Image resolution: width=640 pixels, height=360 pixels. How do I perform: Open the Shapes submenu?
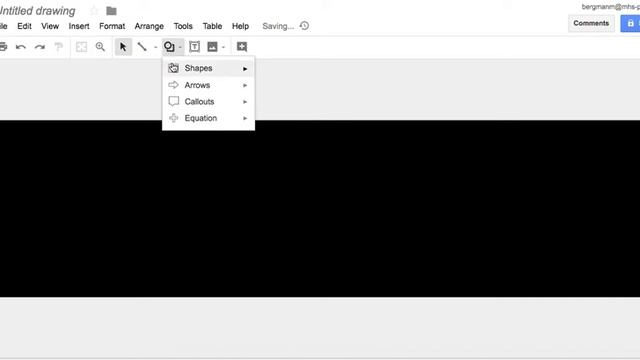click(209, 68)
